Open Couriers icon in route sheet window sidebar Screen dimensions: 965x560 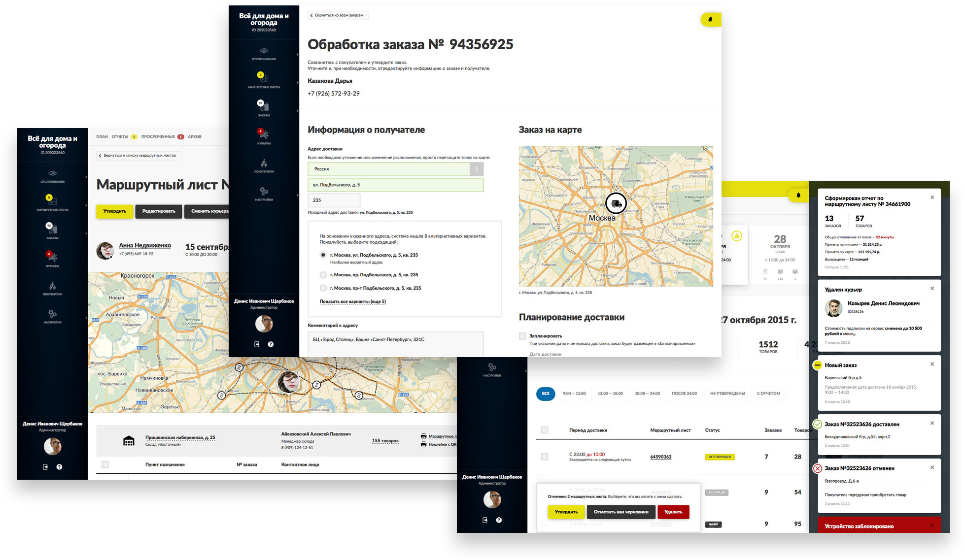click(51, 256)
